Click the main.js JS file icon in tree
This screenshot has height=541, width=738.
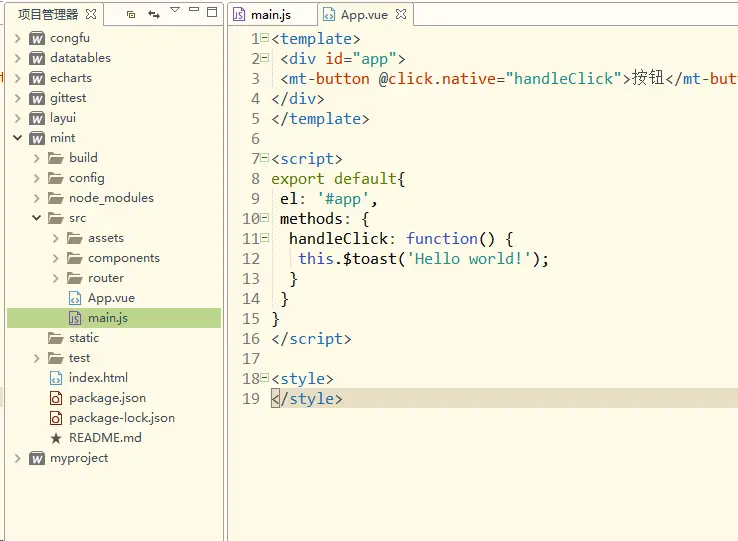[x=75, y=318]
